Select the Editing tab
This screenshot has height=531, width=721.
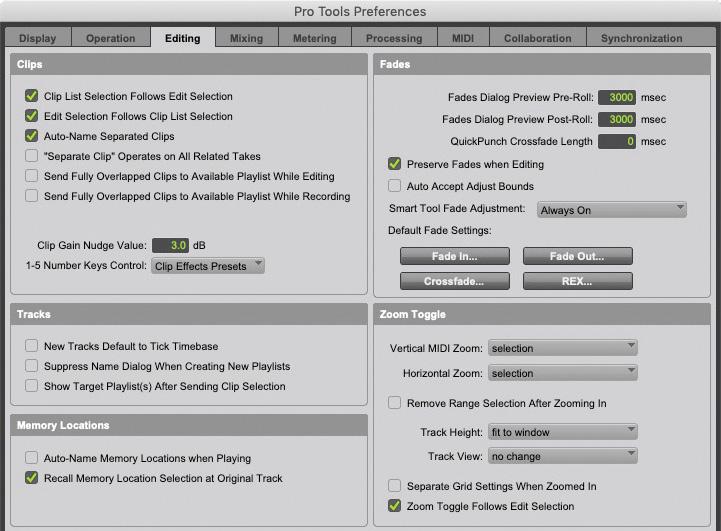click(x=183, y=38)
